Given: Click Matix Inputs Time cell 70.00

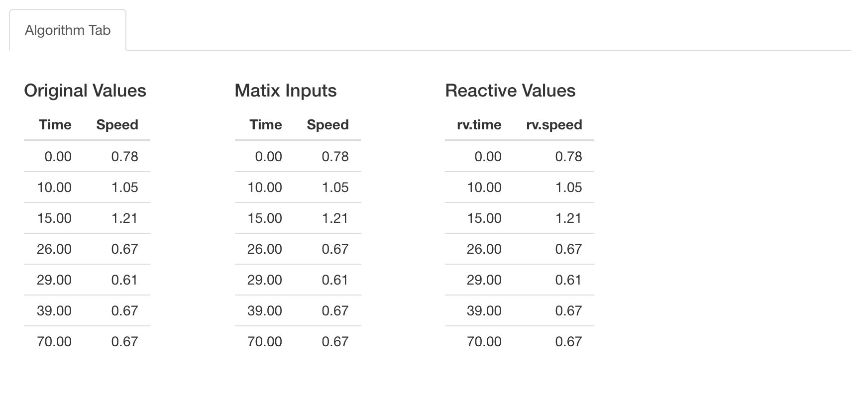Looking at the screenshot, I should [265, 342].
